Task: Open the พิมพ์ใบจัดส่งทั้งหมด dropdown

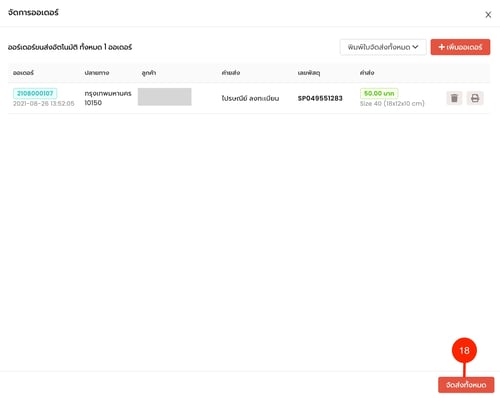Action: point(383,47)
